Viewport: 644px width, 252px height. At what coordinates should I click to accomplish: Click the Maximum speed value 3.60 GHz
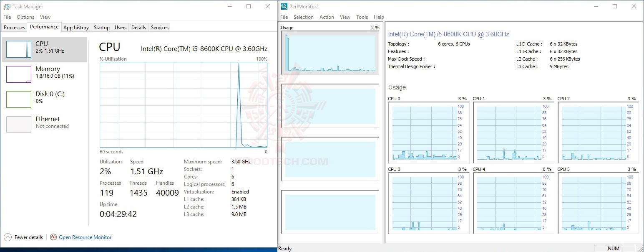241,162
